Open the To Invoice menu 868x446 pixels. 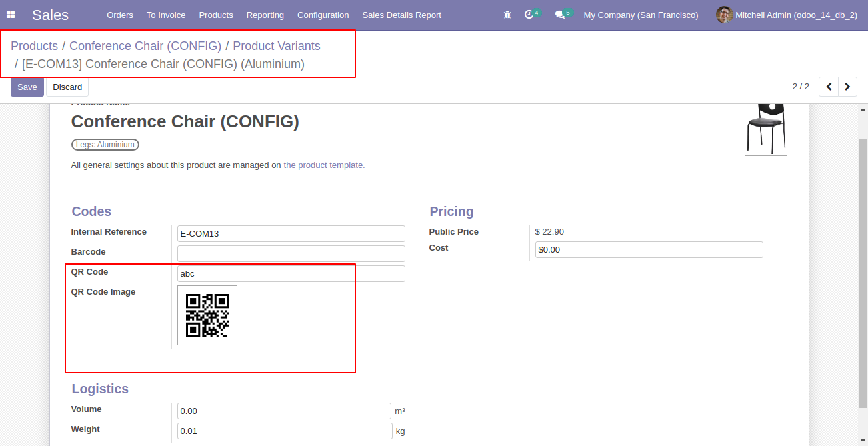click(166, 15)
